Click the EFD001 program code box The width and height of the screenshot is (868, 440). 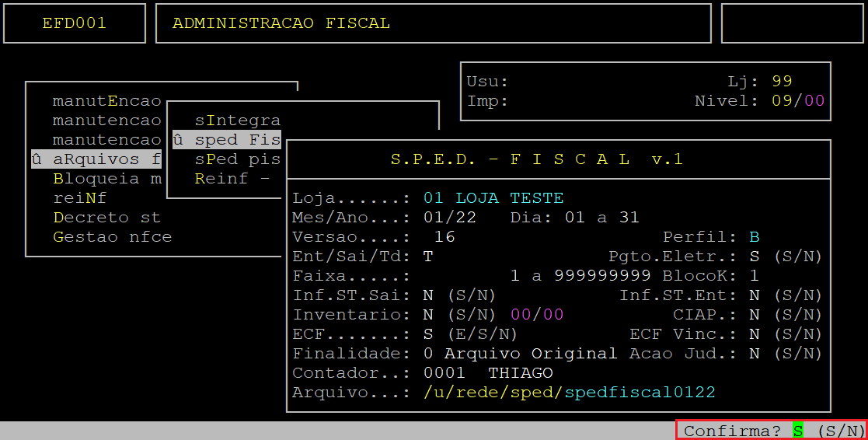[74, 23]
